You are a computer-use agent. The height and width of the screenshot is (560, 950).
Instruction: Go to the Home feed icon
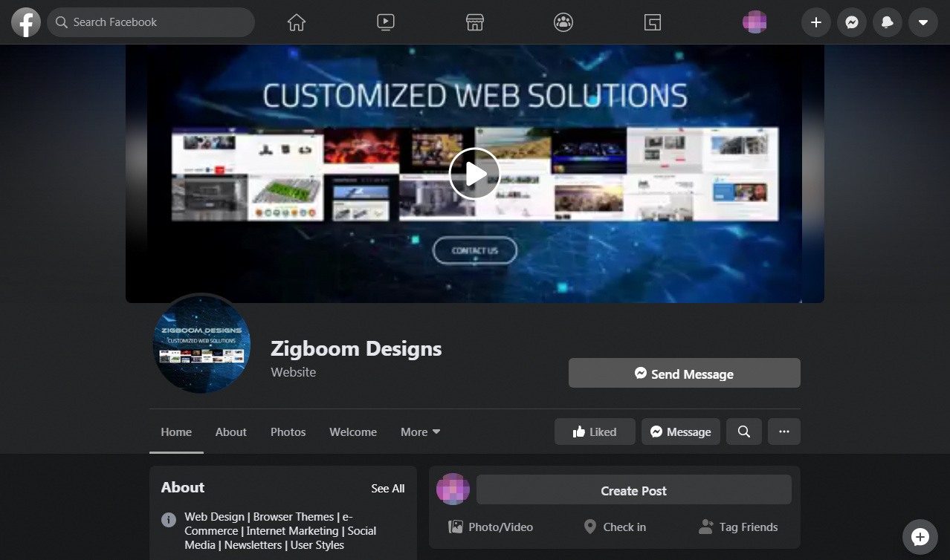tap(297, 22)
